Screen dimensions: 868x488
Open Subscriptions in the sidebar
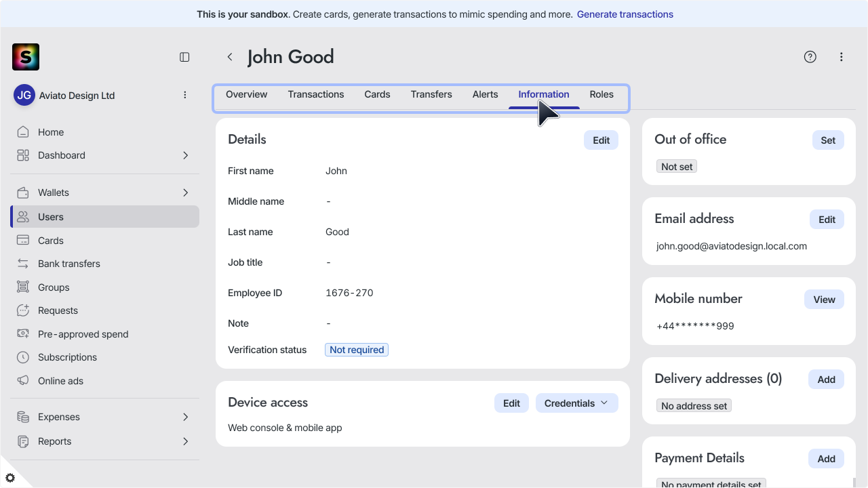coord(105,357)
